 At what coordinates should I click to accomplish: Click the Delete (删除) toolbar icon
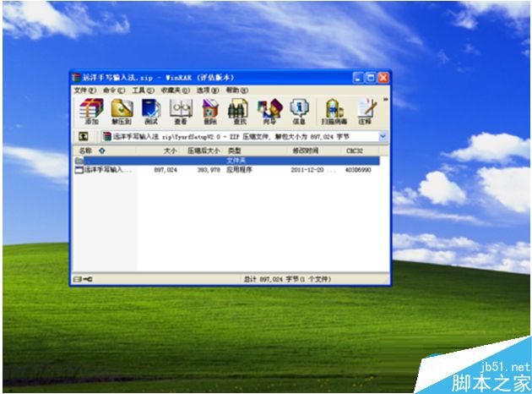(x=210, y=112)
